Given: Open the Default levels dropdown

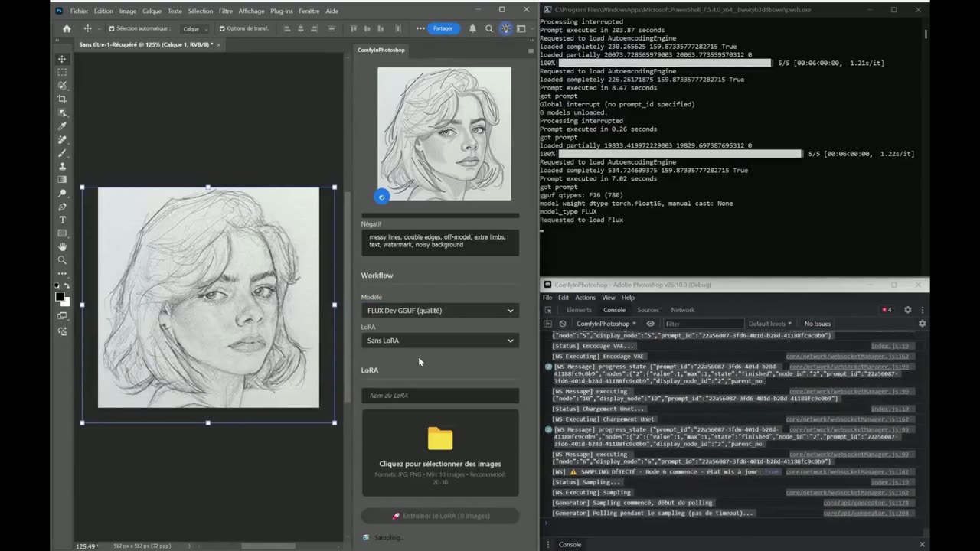Looking at the screenshot, I should point(770,324).
